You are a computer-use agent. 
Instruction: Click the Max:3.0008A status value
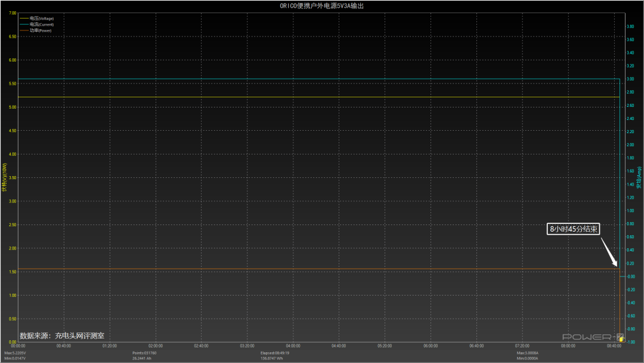527,353
